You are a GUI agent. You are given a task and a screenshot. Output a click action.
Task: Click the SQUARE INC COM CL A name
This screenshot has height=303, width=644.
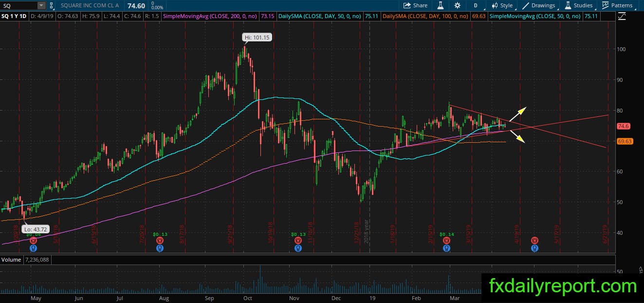point(91,6)
